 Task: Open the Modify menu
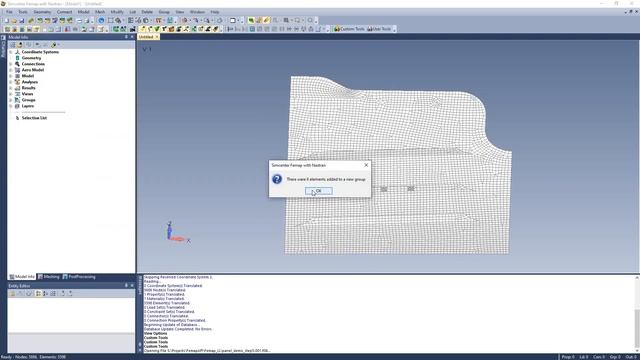coord(117,12)
